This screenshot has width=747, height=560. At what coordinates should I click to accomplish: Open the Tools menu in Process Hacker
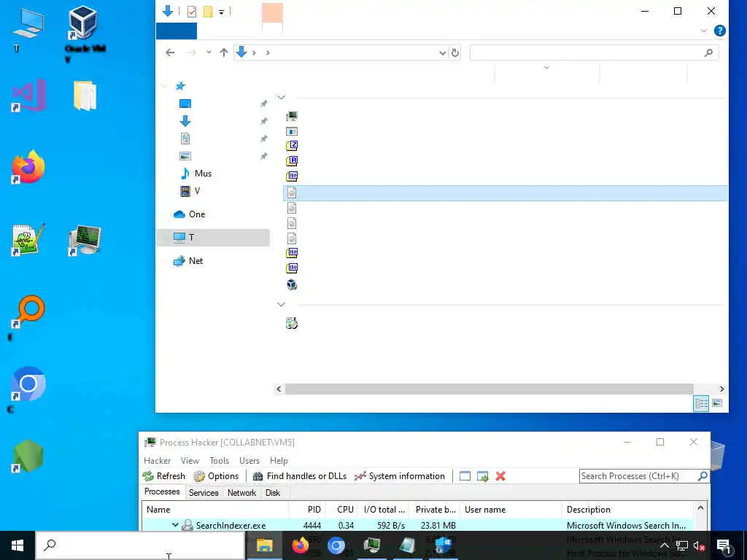pyautogui.click(x=219, y=461)
